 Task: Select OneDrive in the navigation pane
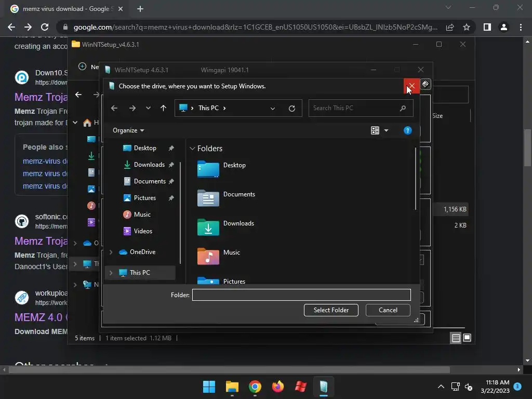coord(142,252)
